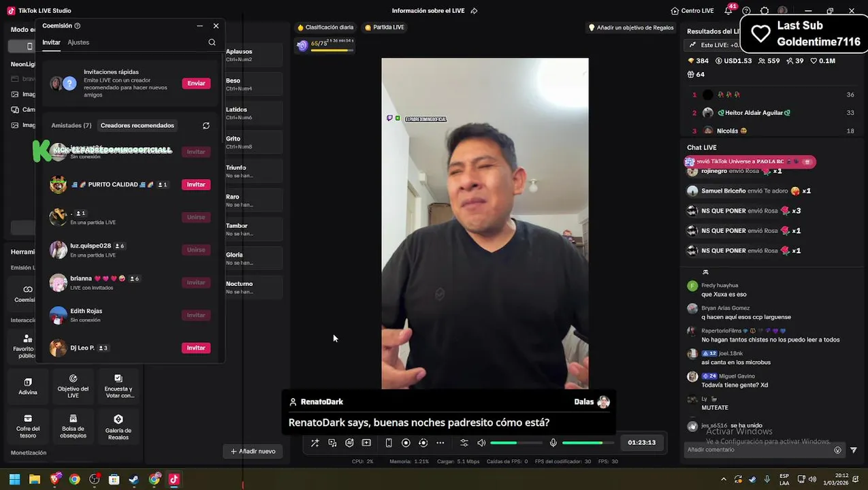Open Centro LIVE
Image resolution: width=868 pixels, height=490 pixels.
tap(692, 11)
